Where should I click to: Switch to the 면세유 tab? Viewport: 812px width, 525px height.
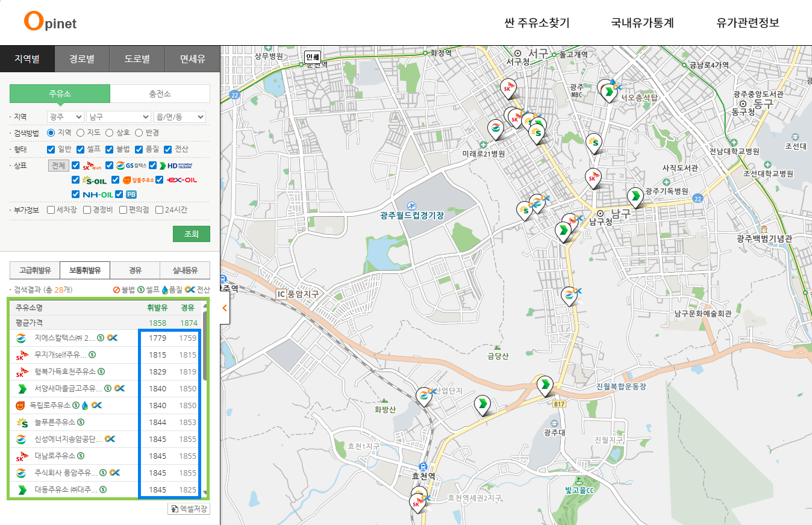point(193,59)
